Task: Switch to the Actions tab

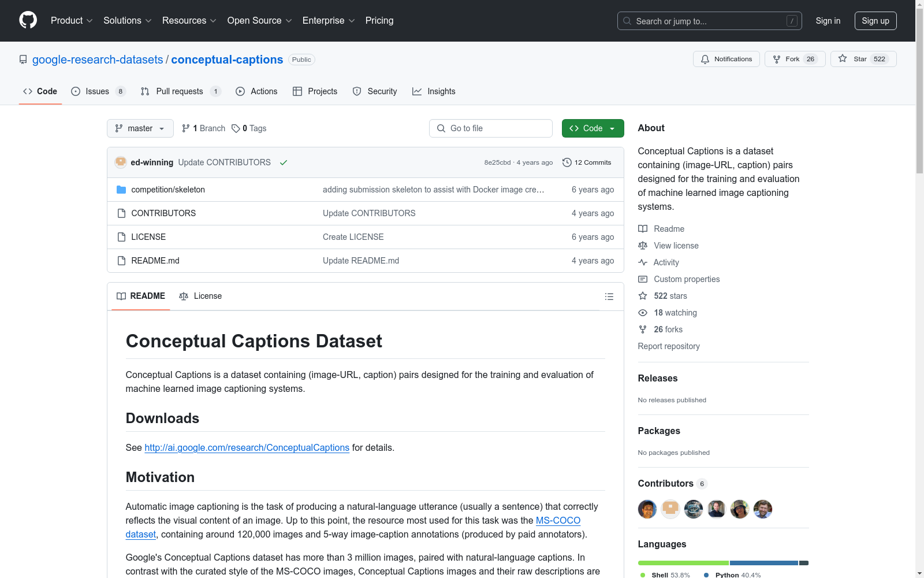Action: [256, 91]
